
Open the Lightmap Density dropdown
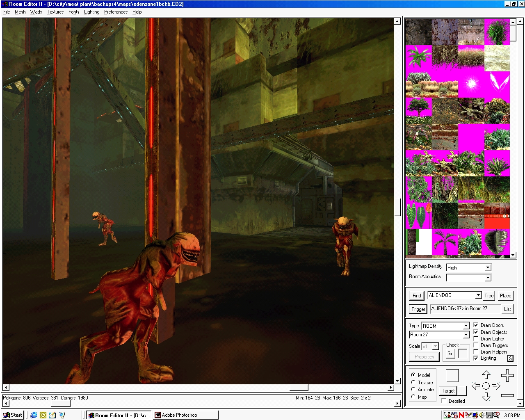pyautogui.click(x=488, y=267)
